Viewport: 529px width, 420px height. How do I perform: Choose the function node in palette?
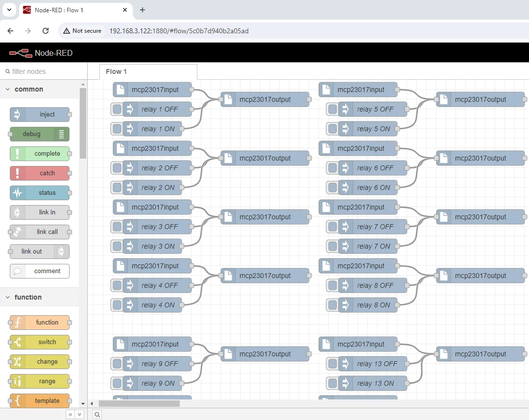click(39, 323)
